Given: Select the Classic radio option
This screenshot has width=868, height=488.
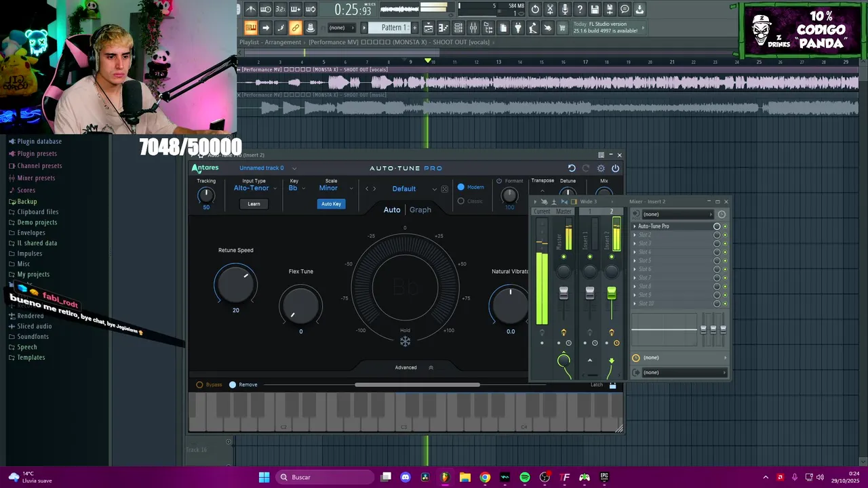Looking at the screenshot, I should (x=461, y=201).
